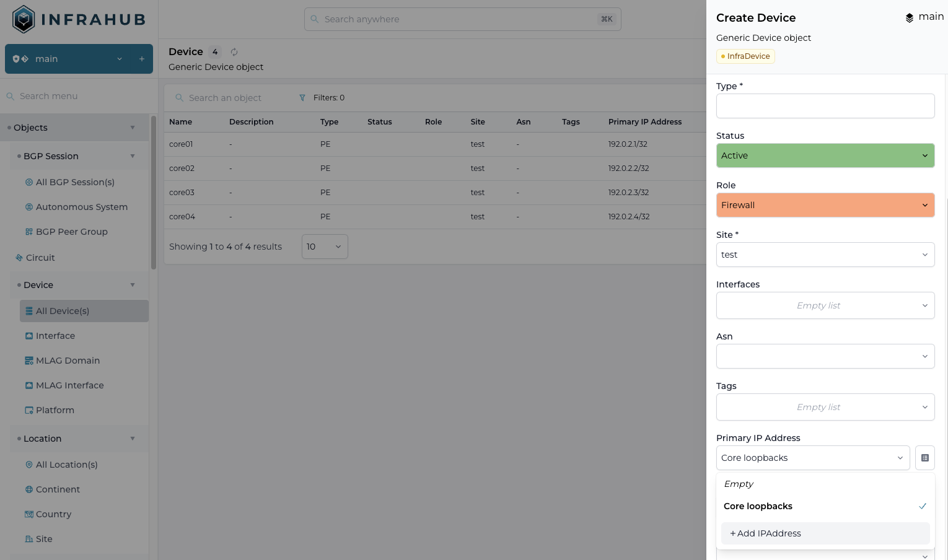948x560 pixels.
Task: Collapse the Location menu group
Action: pos(133,439)
